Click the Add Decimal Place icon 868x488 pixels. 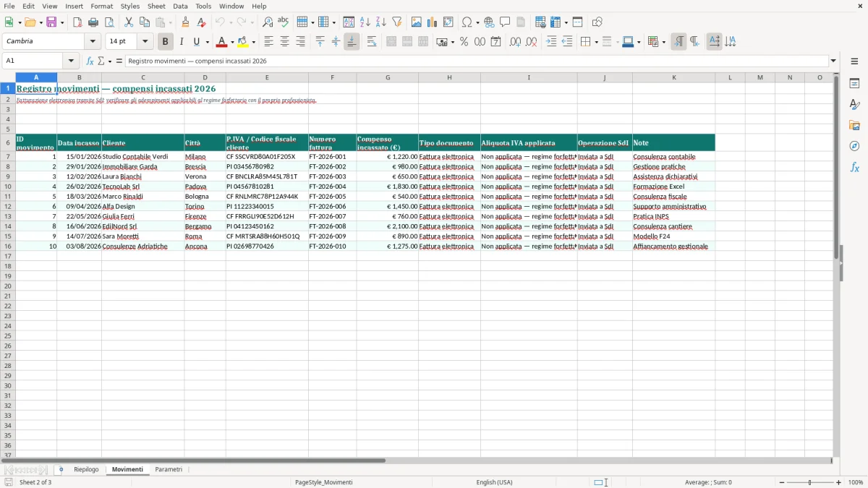click(x=516, y=42)
